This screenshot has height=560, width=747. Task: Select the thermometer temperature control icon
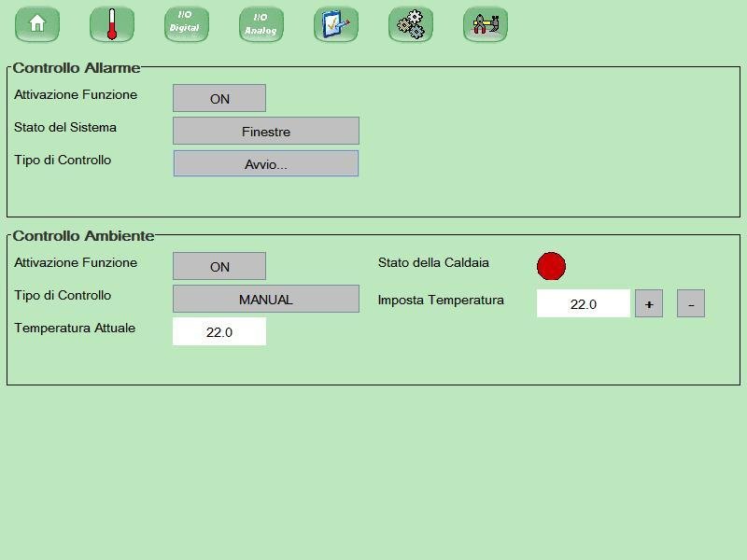[x=111, y=24]
